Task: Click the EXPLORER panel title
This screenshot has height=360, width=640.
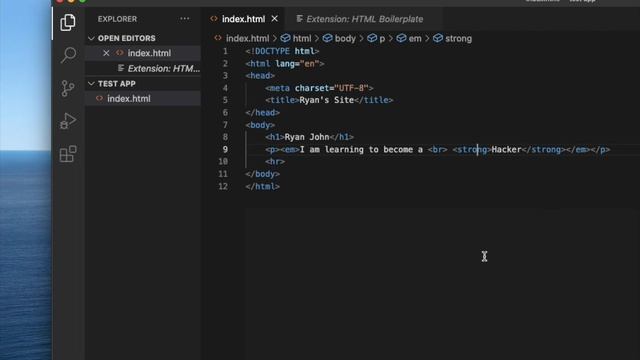Action: pos(118,19)
